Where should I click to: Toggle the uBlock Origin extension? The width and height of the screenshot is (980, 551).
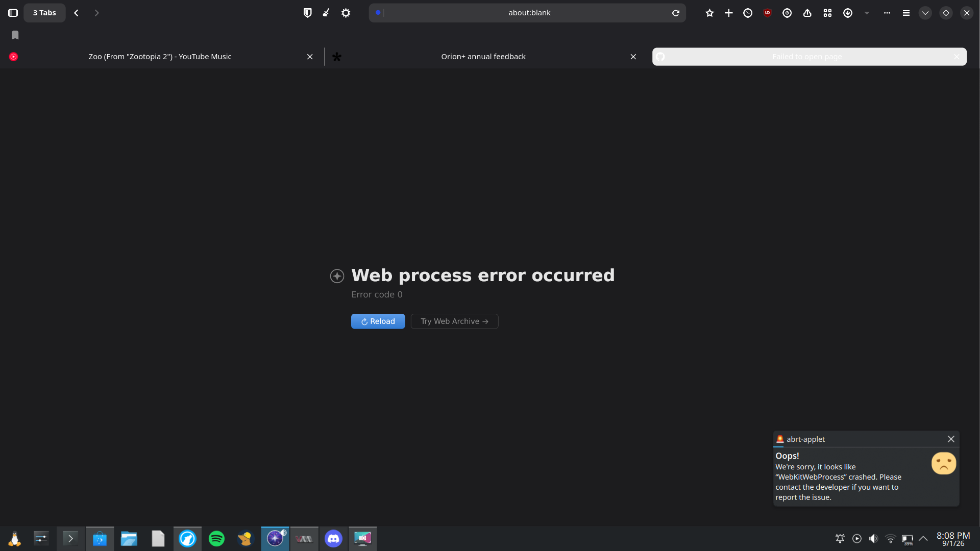point(767,13)
